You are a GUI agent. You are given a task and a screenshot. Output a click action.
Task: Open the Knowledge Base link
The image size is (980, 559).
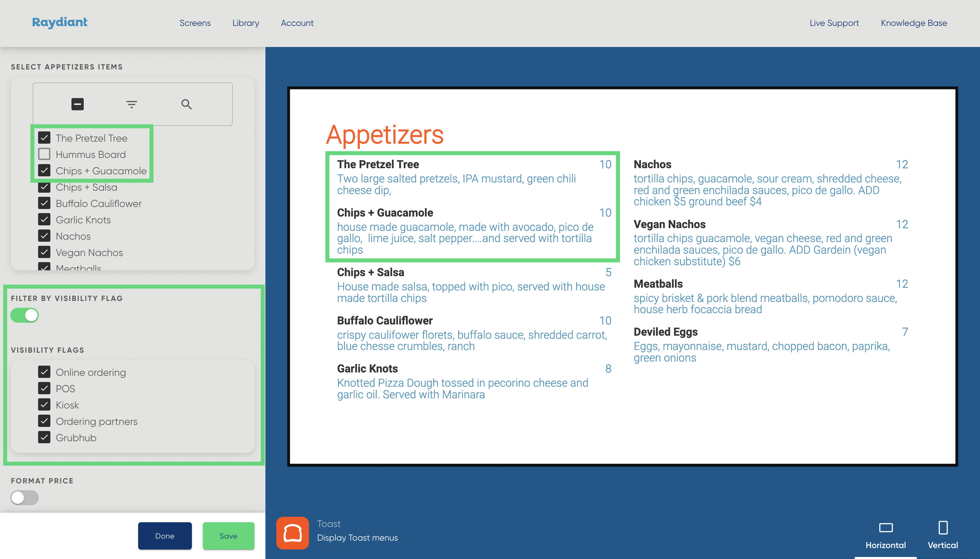[x=914, y=23]
